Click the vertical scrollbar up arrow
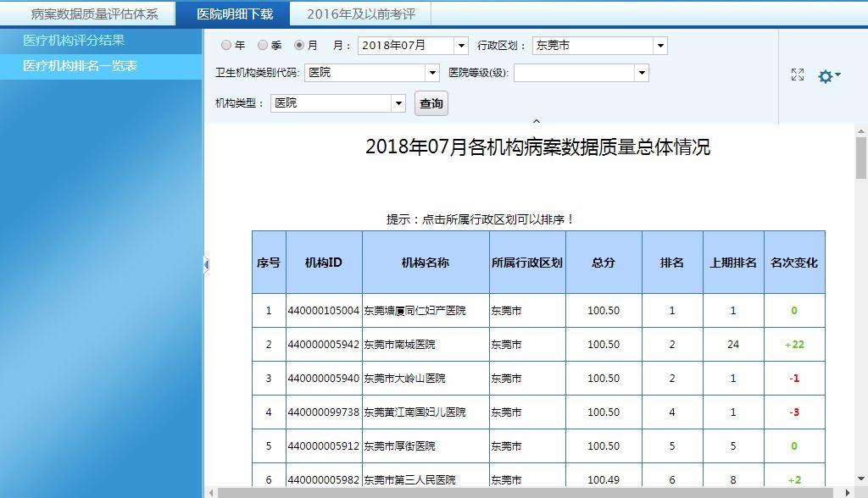Screen dimensions: 868x498 860,131
